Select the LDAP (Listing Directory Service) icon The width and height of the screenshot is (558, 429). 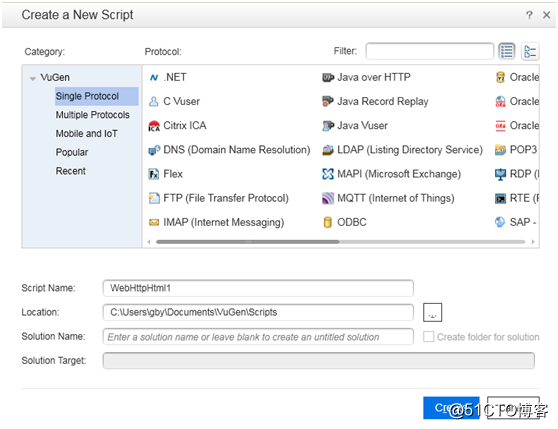[328, 150]
